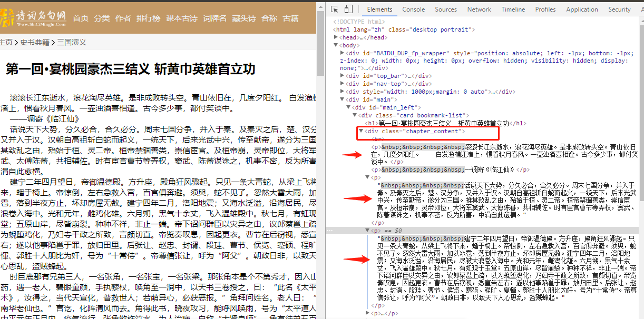Expand the div id="nav-top" node
The image size is (644, 319).
click(343, 83)
